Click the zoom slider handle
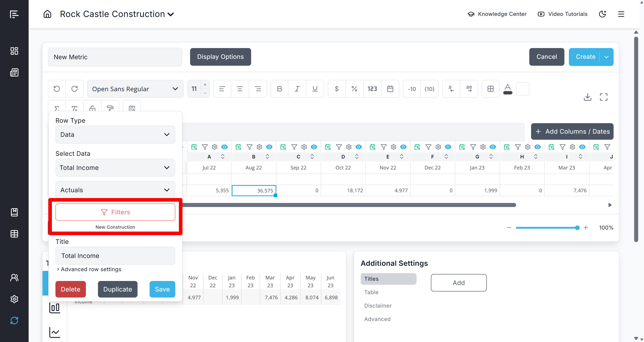Image resolution: width=644 pixels, height=342 pixels. (x=577, y=228)
